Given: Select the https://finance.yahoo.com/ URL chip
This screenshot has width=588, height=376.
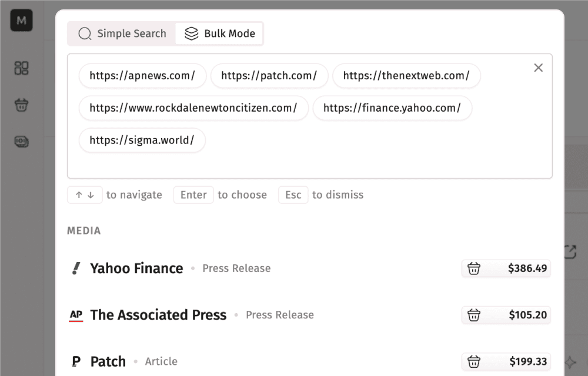Looking at the screenshot, I should pos(392,108).
